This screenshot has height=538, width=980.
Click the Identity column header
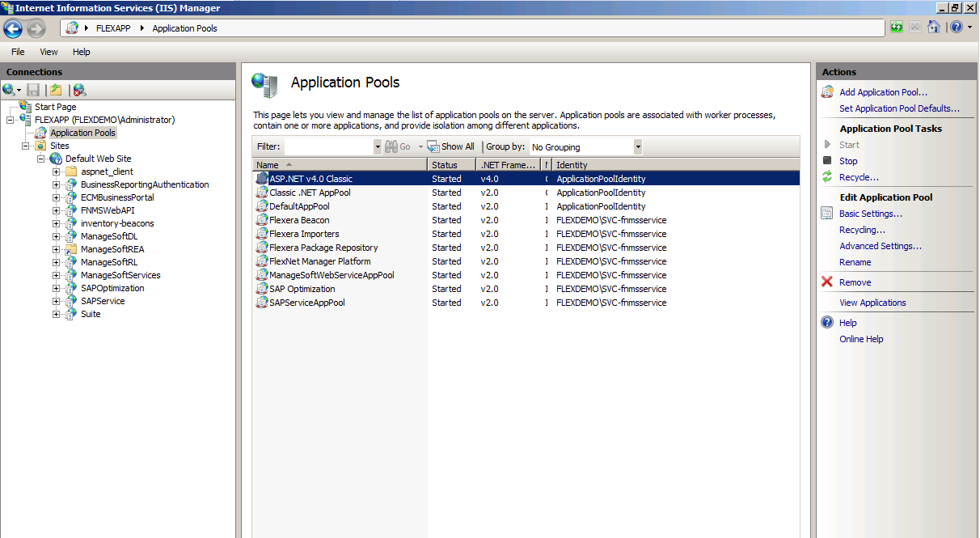(x=675, y=165)
